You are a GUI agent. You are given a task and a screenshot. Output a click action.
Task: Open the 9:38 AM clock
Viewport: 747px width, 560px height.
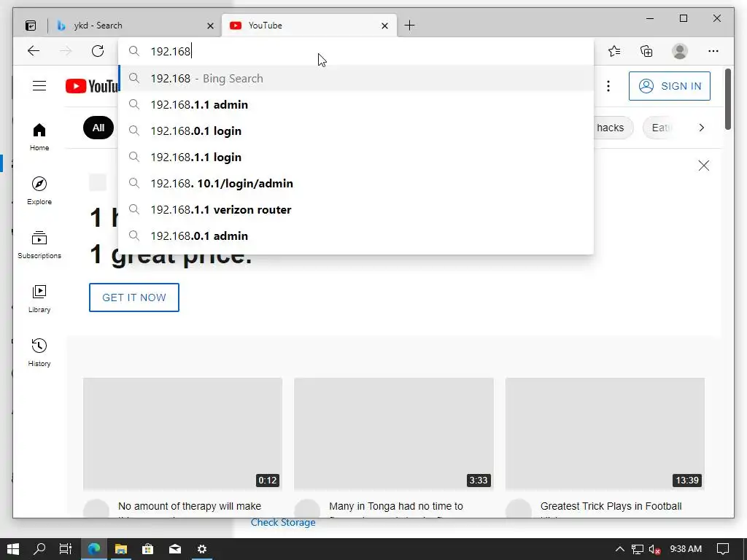tap(686, 549)
